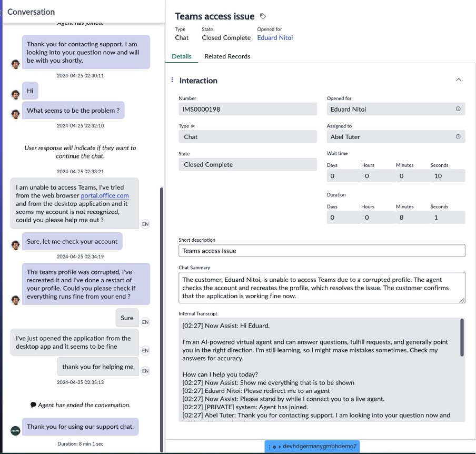Click the Type field showing Chat

[x=247, y=137]
